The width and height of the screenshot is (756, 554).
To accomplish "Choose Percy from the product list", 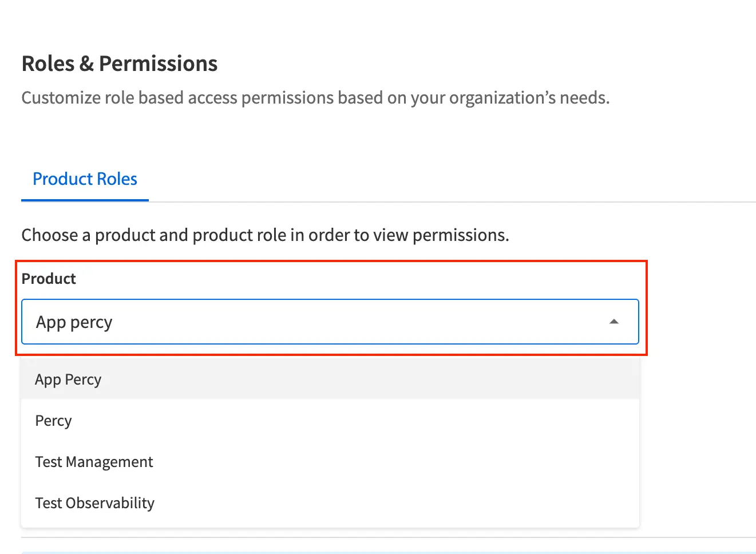I will click(53, 421).
